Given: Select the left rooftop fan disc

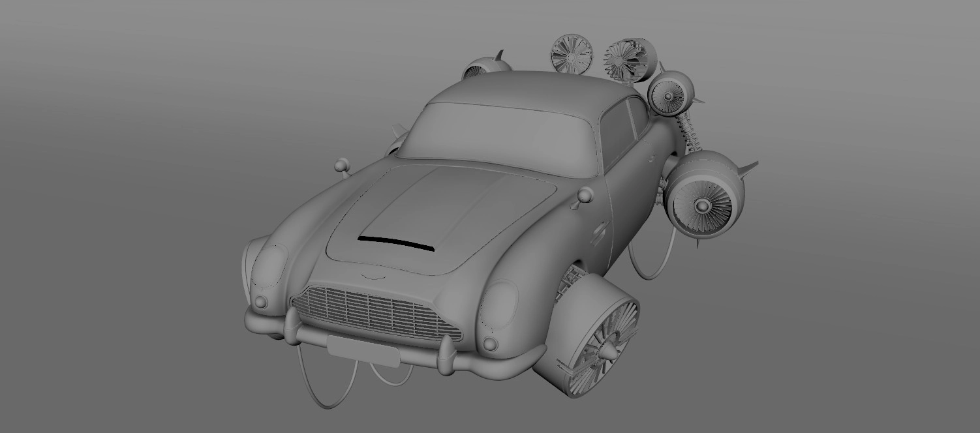Looking at the screenshot, I should 572,54.
